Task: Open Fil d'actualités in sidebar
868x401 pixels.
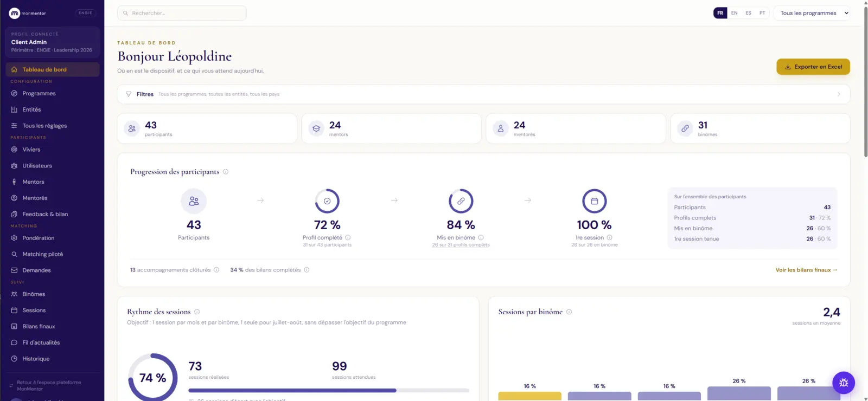Action: click(x=53, y=342)
